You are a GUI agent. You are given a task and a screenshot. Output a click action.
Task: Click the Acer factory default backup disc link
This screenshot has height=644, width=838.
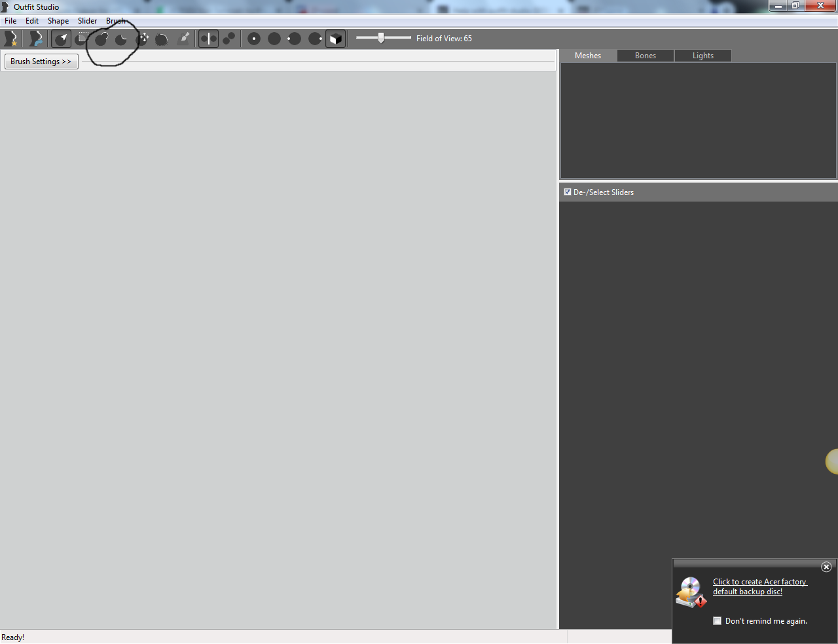[760, 586]
